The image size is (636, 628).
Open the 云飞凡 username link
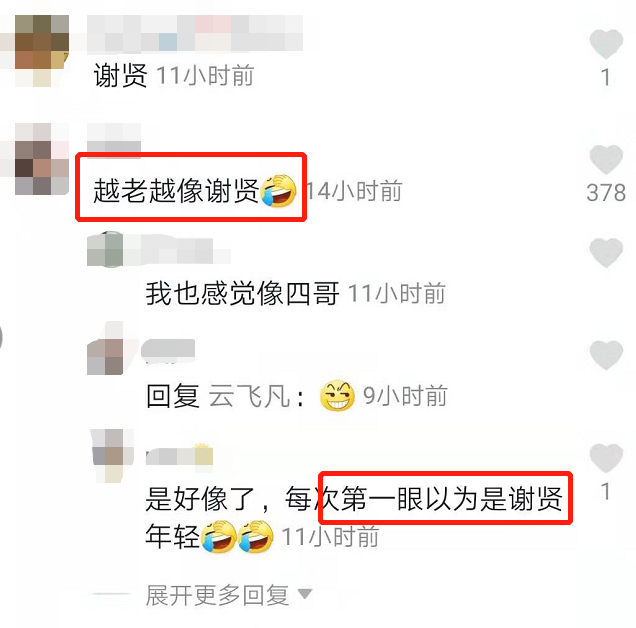(x=249, y=396)
